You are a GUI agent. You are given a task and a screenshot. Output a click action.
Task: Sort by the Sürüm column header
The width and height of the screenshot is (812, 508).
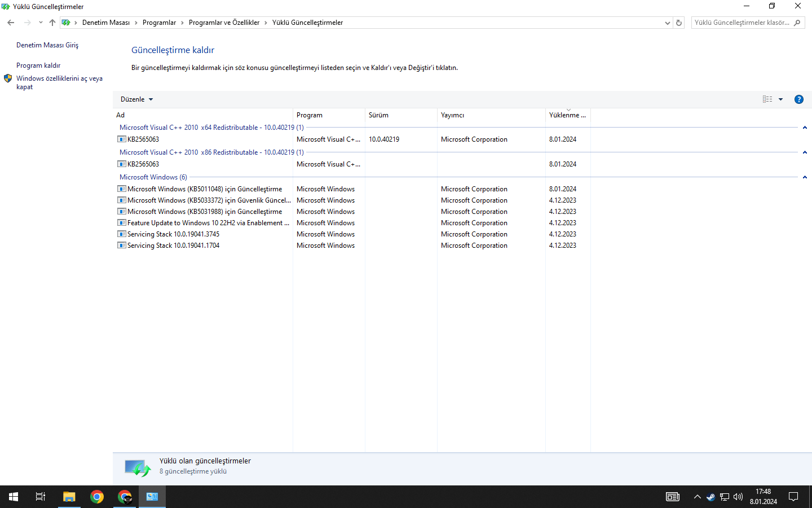pyautogui.click(x=401, y=115)
